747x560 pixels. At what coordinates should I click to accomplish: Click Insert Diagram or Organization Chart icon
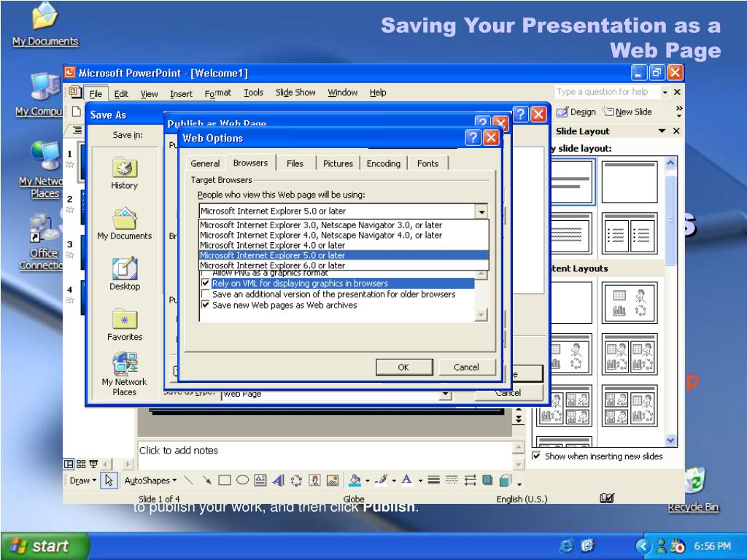tap(296, 481)
